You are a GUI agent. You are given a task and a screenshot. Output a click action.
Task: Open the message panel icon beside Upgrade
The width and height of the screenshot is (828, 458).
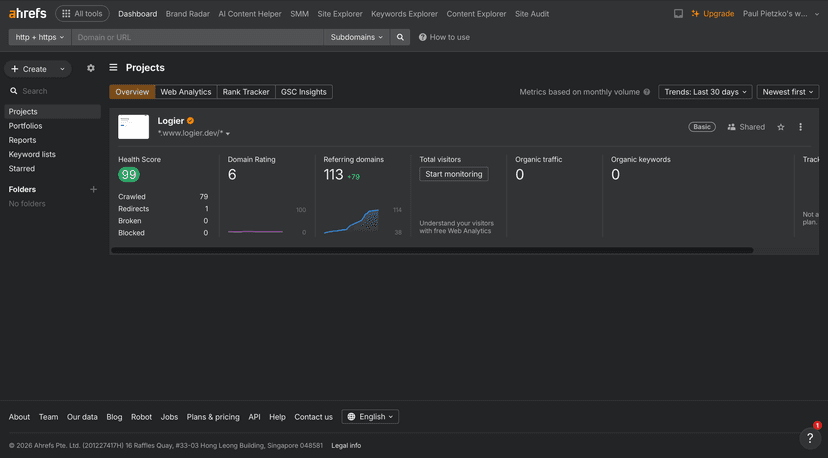tap(678, 14)
